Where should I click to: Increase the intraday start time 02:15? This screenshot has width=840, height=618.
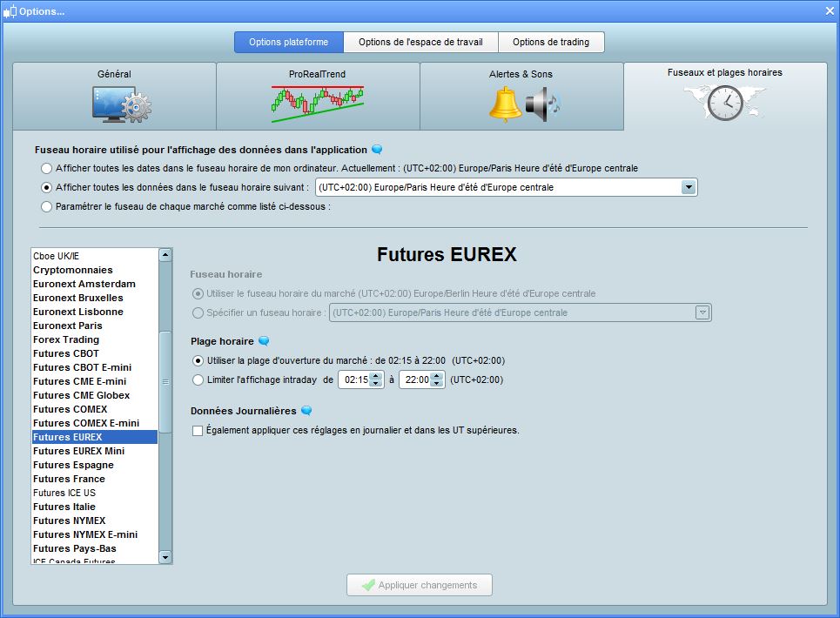tap(376, 376)
